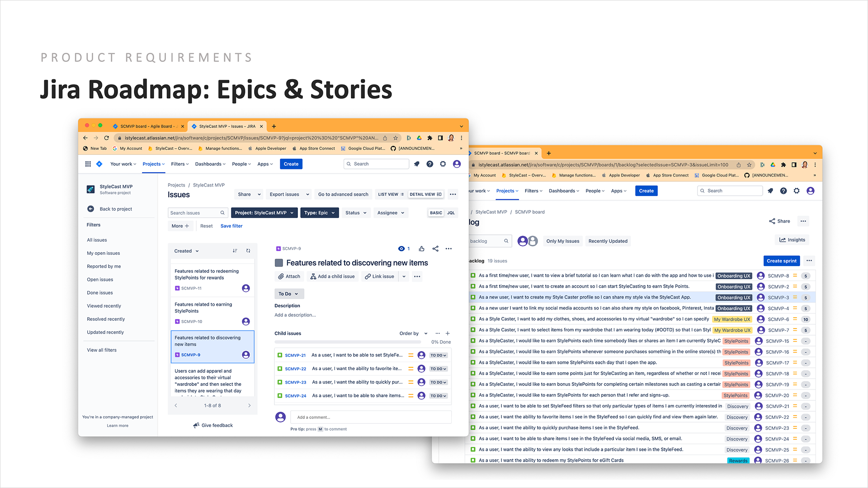This screenshot has height=488, width=868.
Task: Change To Do status dropdown of SCMVP-9
Action: (x=289, y=294)
